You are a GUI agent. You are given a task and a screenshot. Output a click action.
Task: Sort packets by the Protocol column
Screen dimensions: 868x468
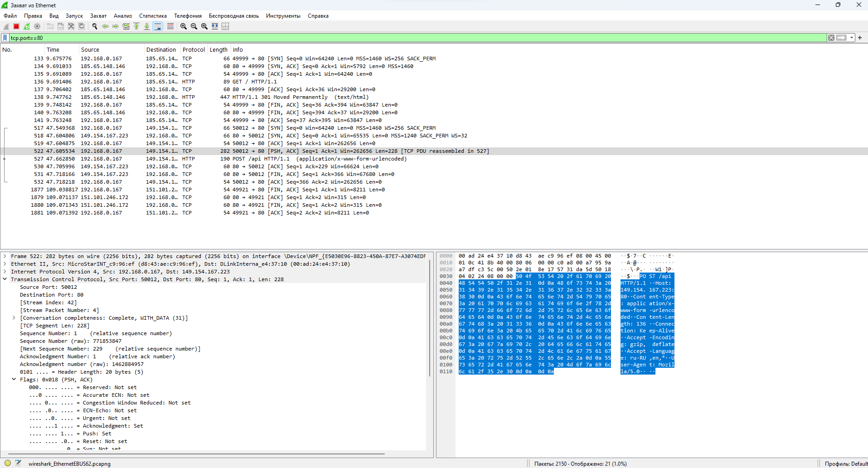(194, 50)
